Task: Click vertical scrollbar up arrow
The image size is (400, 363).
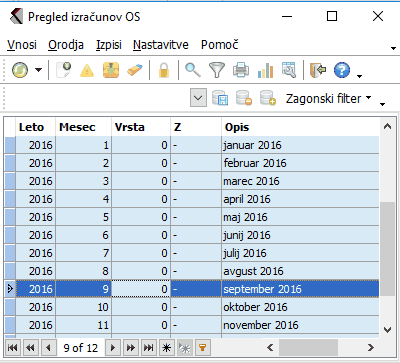Action: click(387, 126)
